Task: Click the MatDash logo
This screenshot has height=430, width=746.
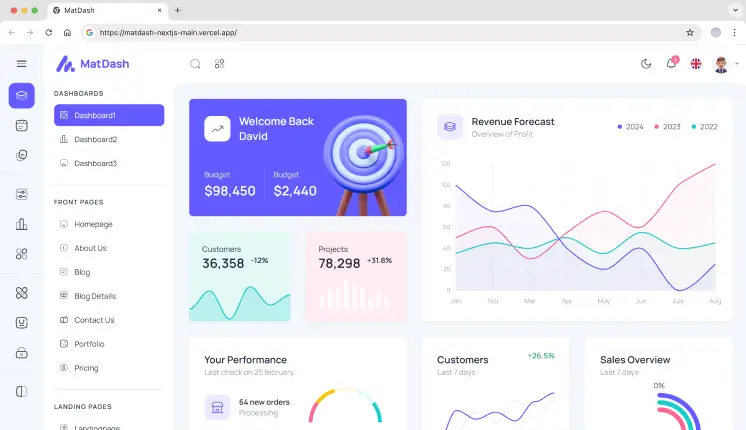Action: (93, 64)
